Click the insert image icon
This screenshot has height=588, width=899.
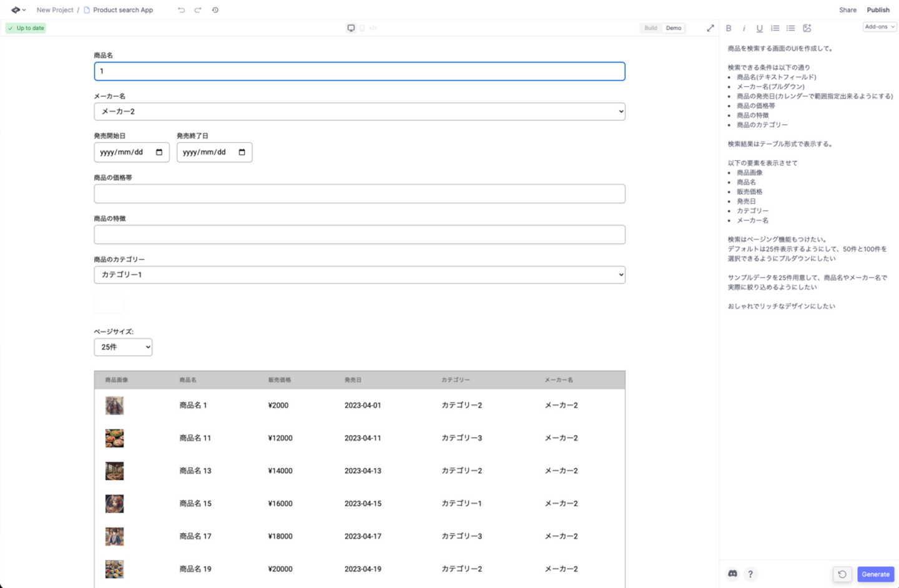pos(807,28)
